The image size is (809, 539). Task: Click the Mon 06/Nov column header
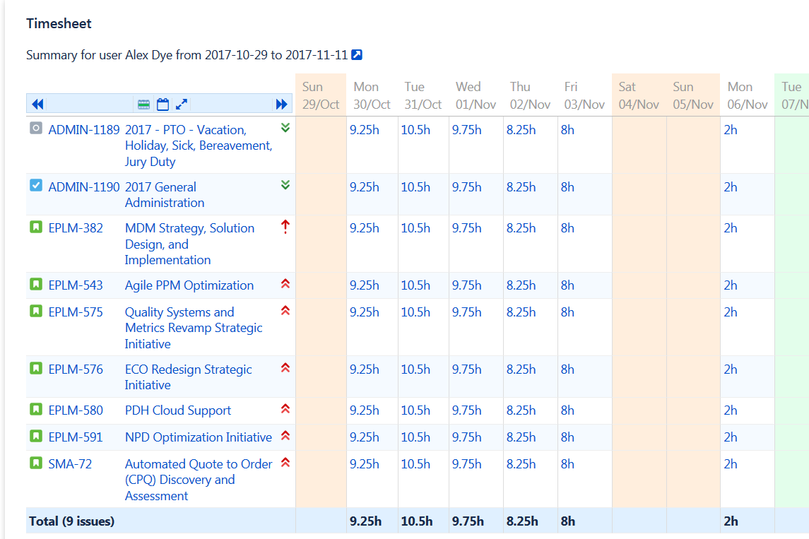747,95
